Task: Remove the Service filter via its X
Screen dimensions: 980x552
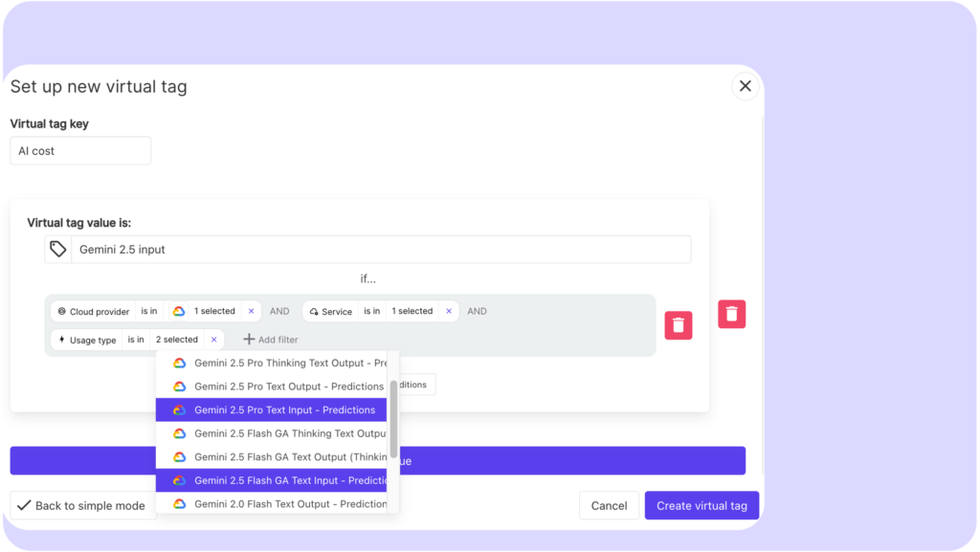Action: click(450, 310)
